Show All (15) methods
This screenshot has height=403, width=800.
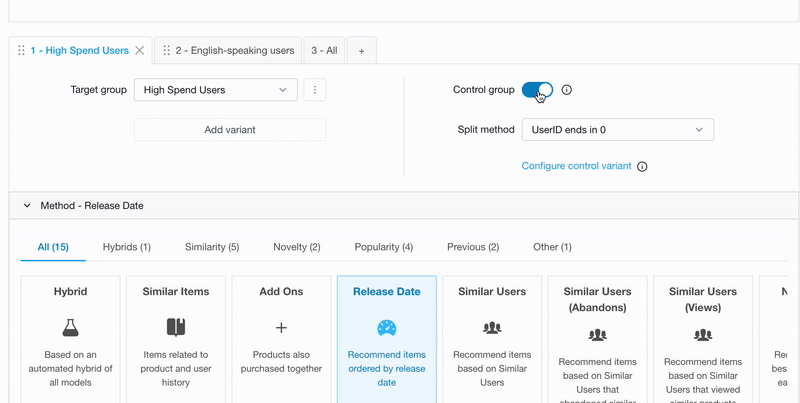click(x=53, y=247)
